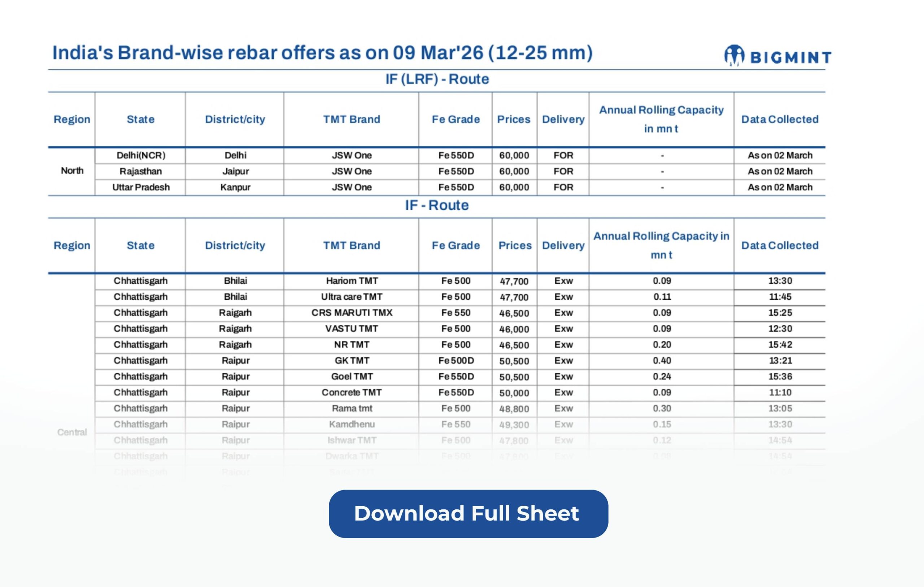Select the NR TMT brand cell

352,344
